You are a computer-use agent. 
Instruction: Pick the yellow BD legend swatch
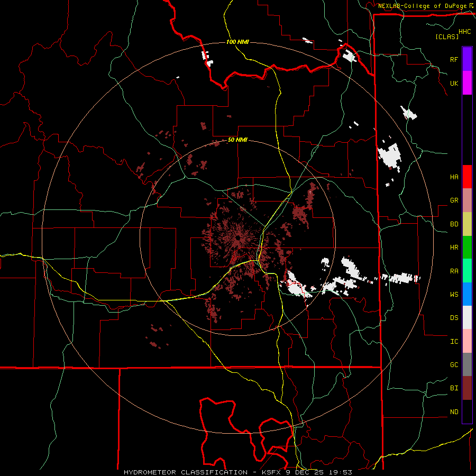[467, 224]
